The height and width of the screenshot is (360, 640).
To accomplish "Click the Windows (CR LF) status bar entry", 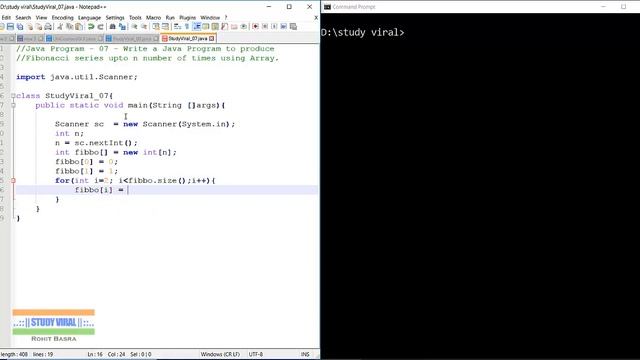I will tap(220, 354).
